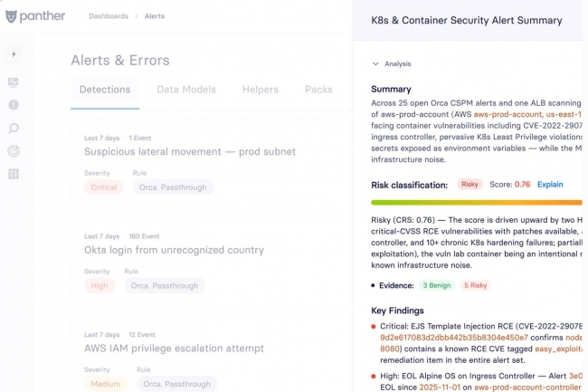This screenshot has width=588, height=392.
Task: Click the Alerts & Errors heading
Action: point(120,61)
